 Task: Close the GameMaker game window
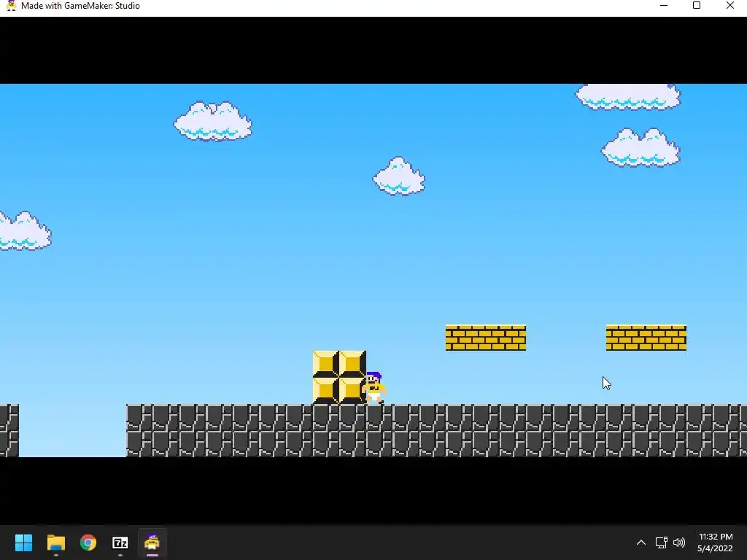(729, 6)
